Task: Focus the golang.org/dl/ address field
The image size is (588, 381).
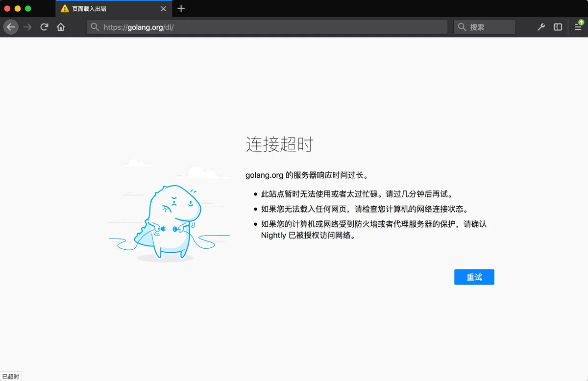Action: [x=267, y=27]
